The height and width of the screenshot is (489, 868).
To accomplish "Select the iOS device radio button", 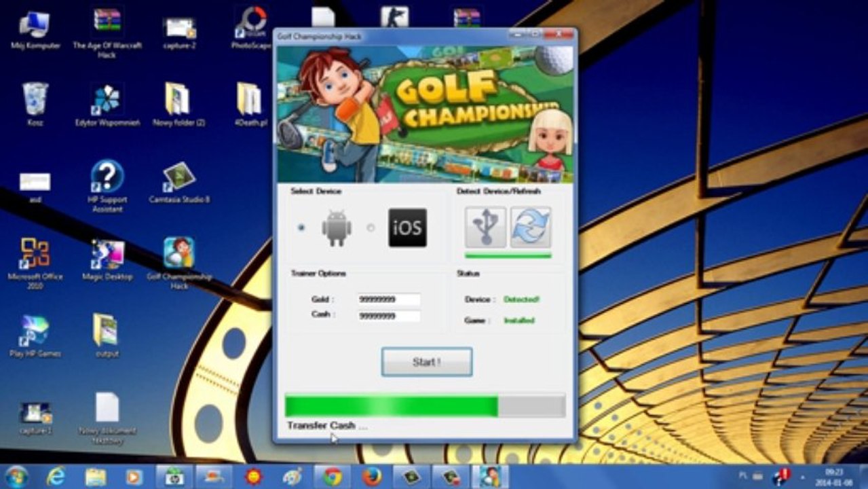I will pos(371,228).
